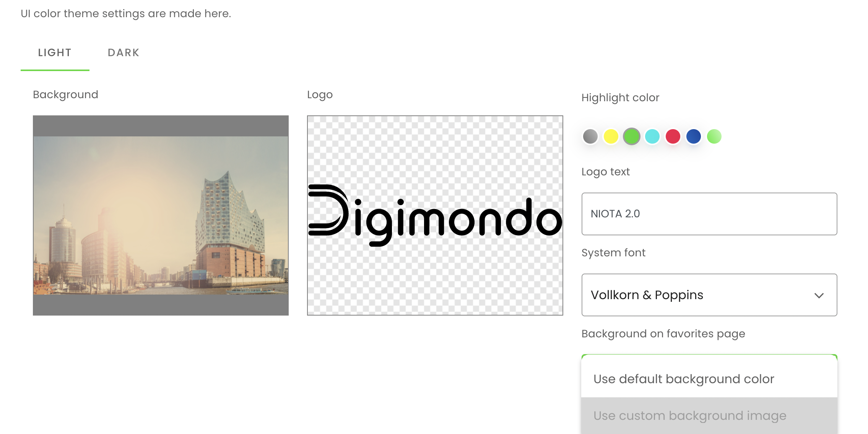This screenshot has height=434, width=868.
Task: Click the System font label text
Action: point(613,253)
